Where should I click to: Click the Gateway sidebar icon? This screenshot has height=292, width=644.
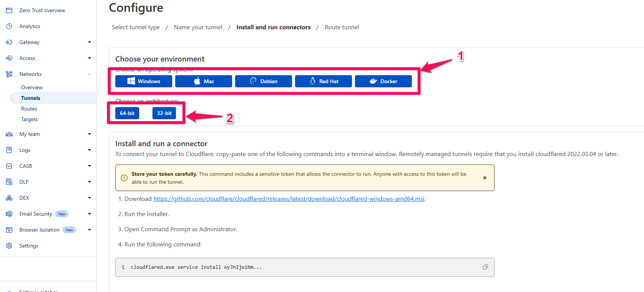pos(9,42)
